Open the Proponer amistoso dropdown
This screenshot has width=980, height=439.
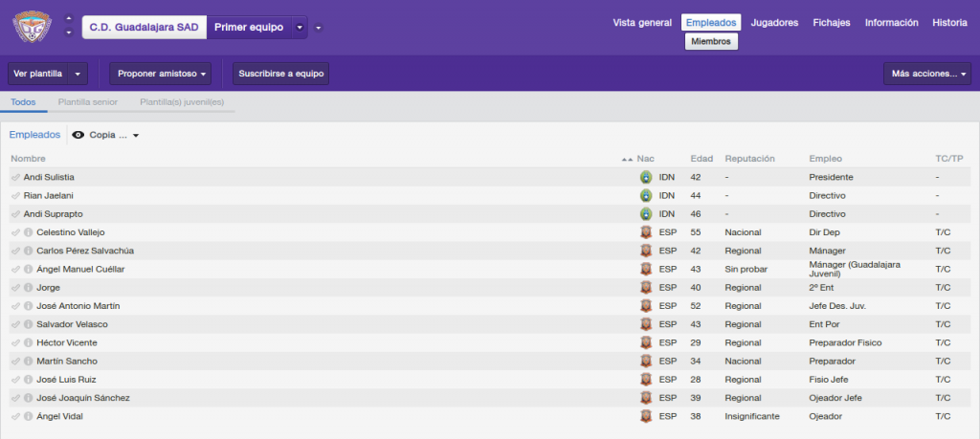(160, 74)
